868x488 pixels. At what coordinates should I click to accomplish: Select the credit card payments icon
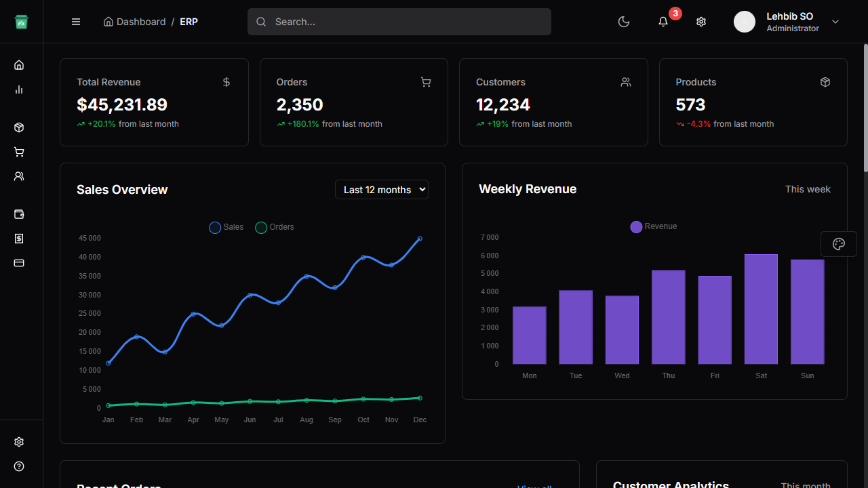(x=19, y=263)
